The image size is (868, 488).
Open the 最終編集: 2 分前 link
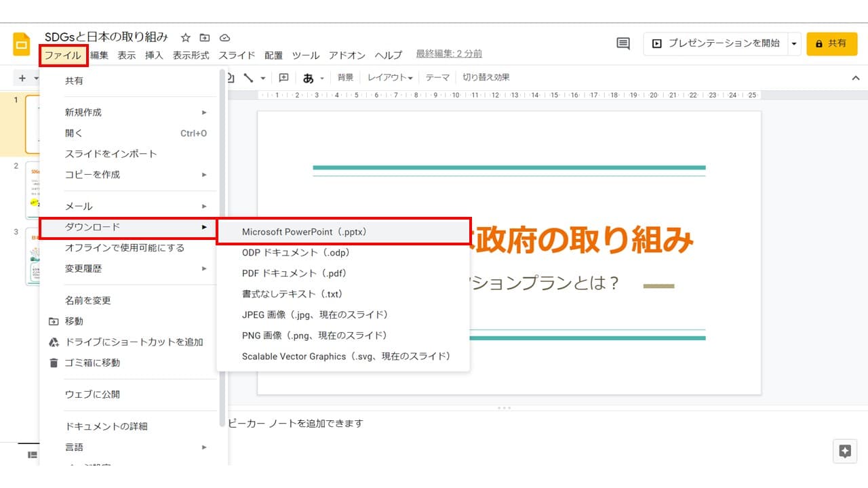[x=449, y=54]
